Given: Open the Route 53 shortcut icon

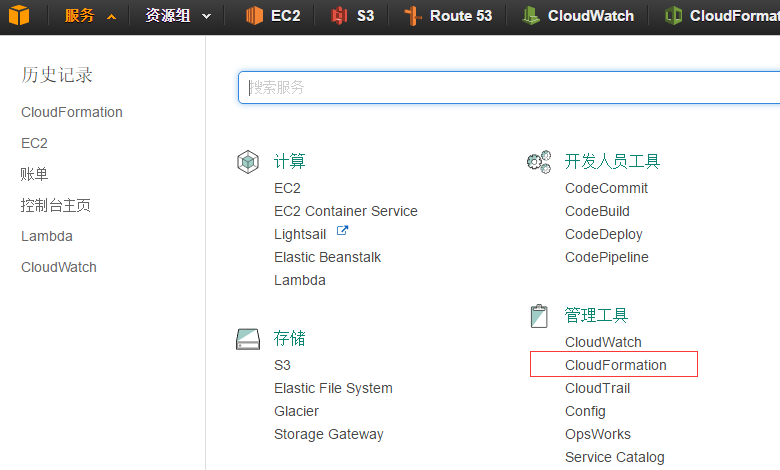Looking at the screenshot, I should [x=413, y=16].
